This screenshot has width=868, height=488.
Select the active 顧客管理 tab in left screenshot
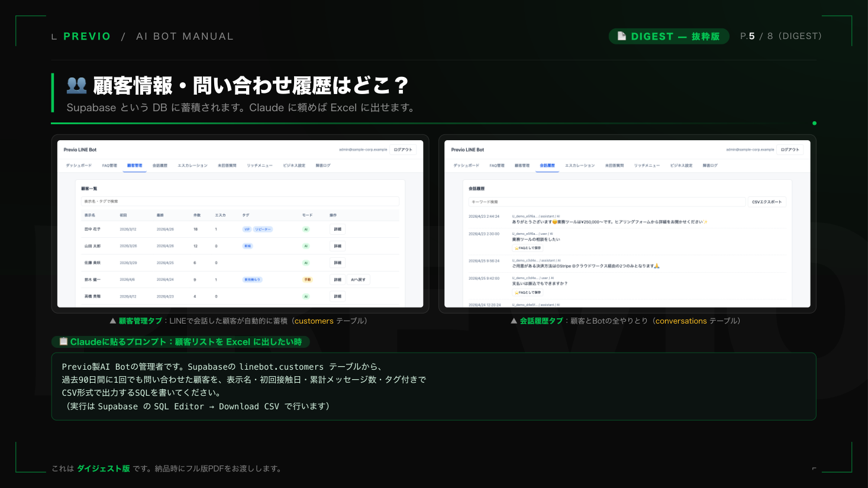[x=134, y=166]
